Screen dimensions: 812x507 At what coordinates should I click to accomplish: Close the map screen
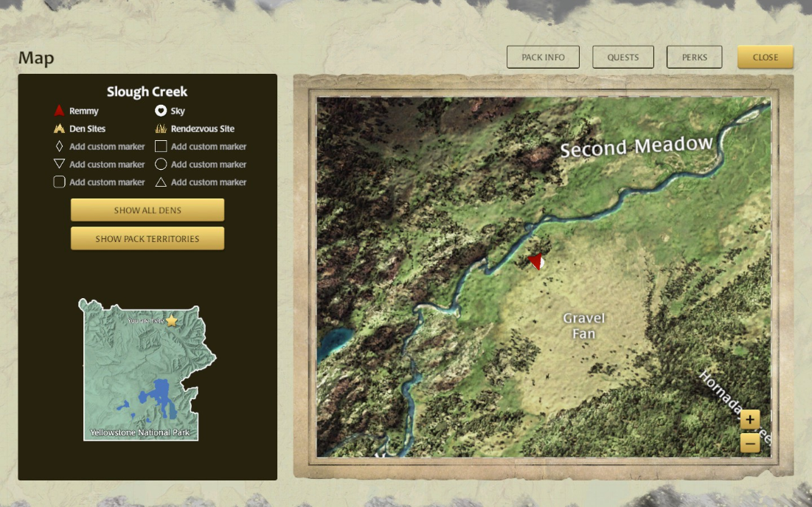coord(766,57)
